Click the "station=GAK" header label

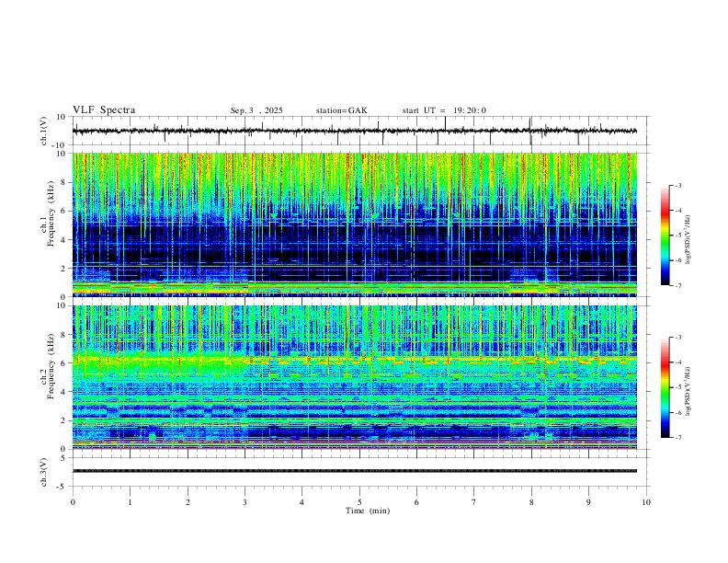(x=341, y=110)
